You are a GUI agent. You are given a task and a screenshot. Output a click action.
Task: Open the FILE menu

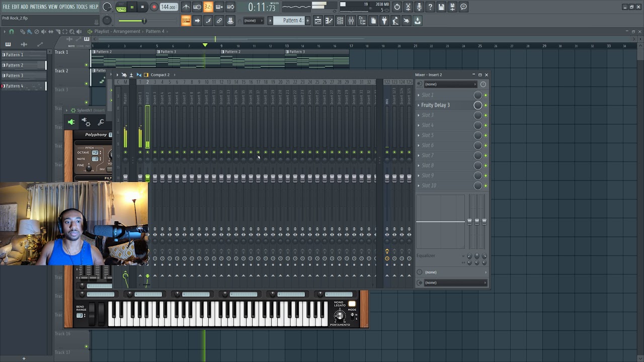[6, 7]
